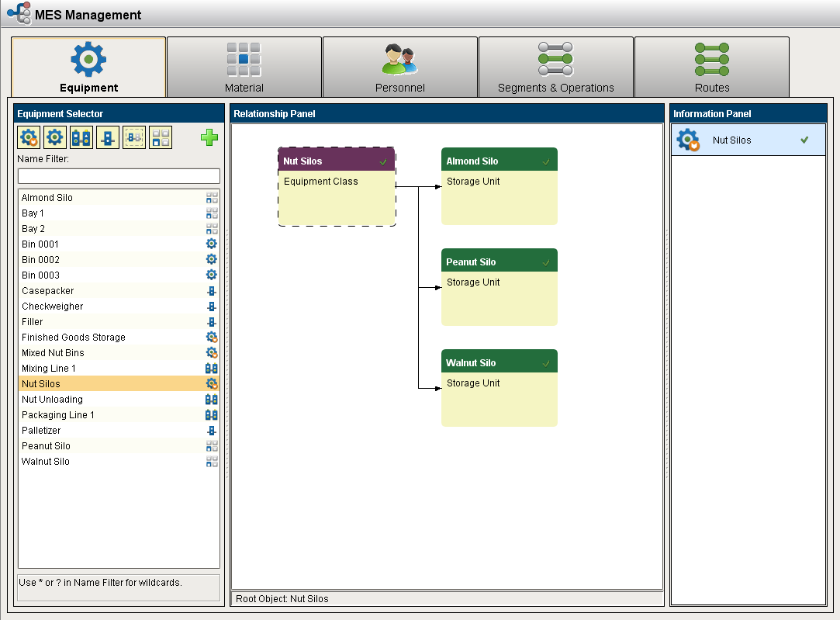Toggle the Line filter icon in Equipment Selector
The width and height of the screenshot is (840, 620).
pos(81,138)
